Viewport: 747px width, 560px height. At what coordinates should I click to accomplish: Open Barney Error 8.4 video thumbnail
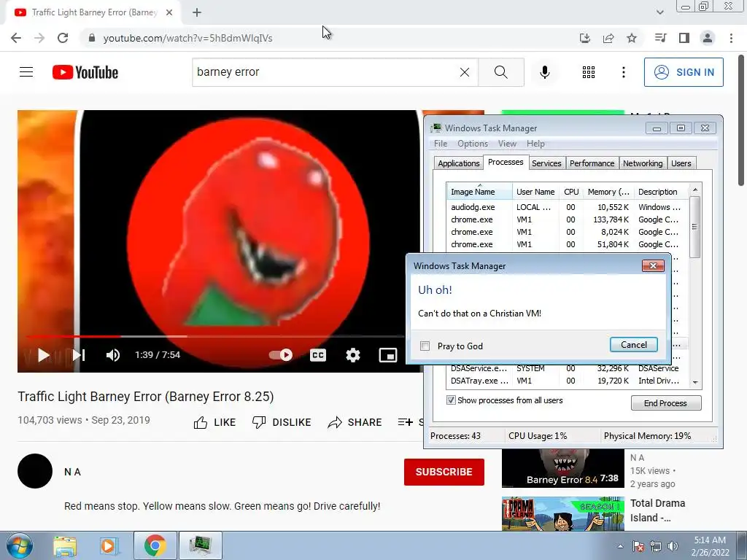562,468
